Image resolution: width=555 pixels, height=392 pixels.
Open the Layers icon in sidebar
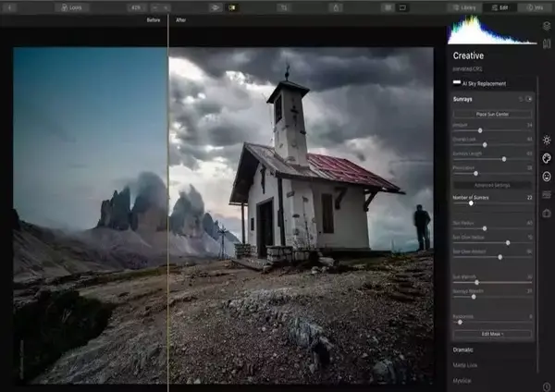547,26
